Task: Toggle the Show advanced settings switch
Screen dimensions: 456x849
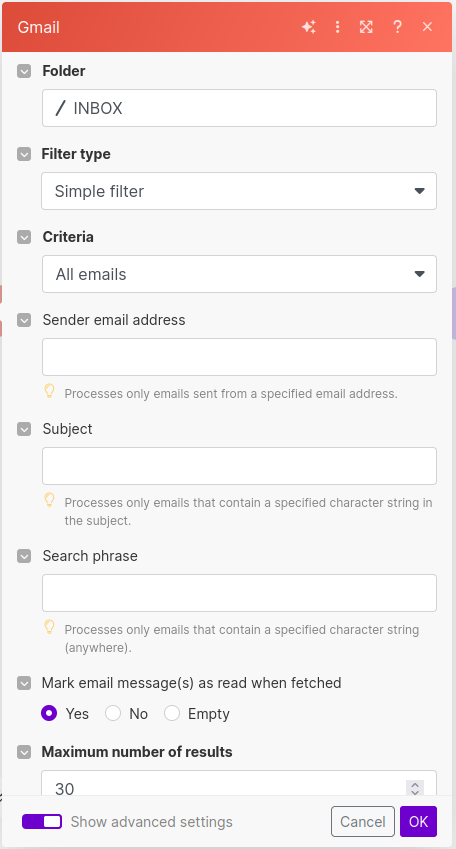Action: pos(42,821)
